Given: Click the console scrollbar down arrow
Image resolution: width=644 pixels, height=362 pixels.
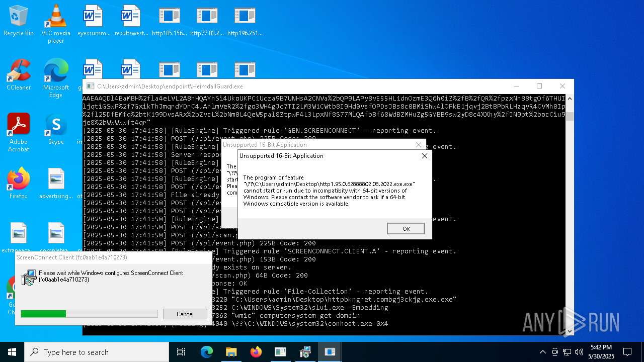Looking at the screenshot, I should coord(570,331).
